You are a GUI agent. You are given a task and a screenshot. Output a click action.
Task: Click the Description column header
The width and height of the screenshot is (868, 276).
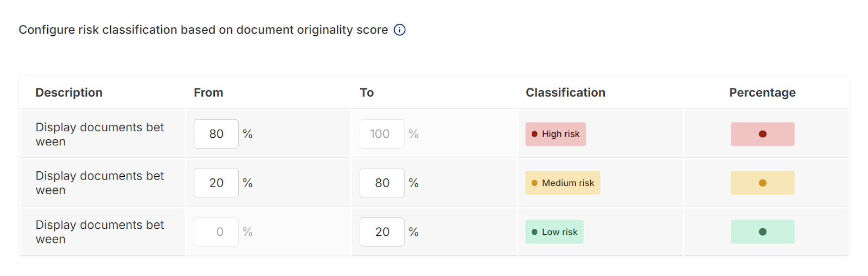69,93
